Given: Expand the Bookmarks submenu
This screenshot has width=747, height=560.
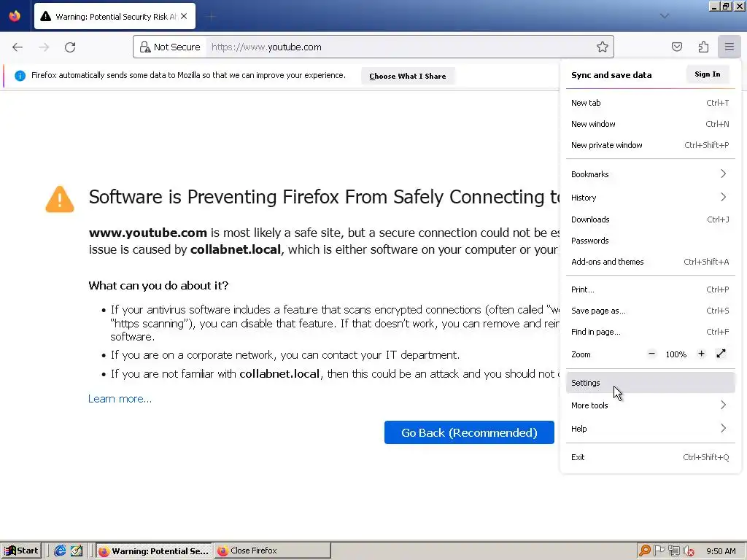Looking at the screenshot, I should coord(650,174).
